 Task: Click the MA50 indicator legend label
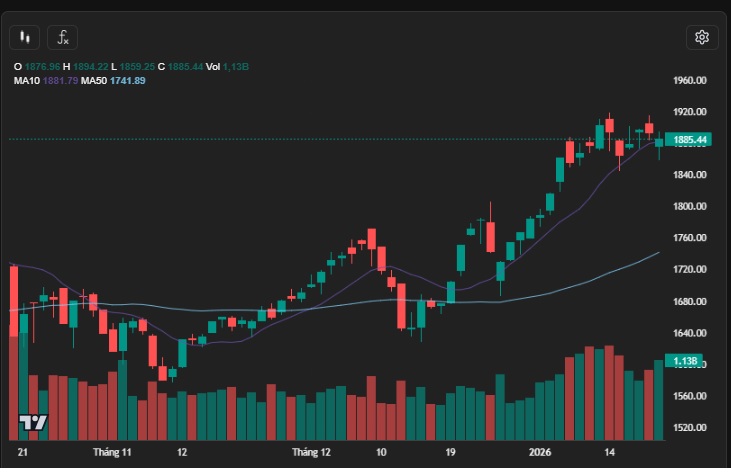tap(93, 80)
